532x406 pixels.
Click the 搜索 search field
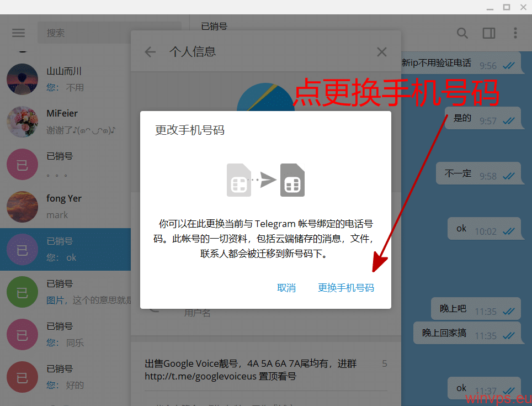tap(109, 33)
